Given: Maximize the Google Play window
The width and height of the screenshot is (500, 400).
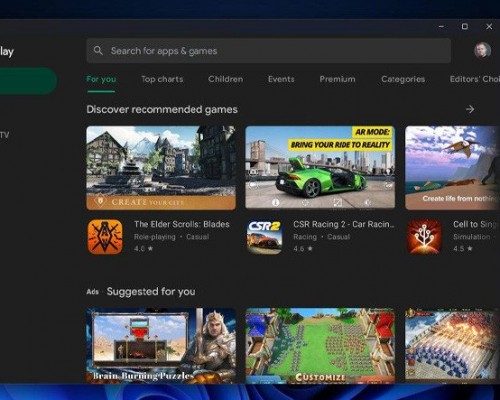Looking at the screenshot, I should (x=465, y=26).
